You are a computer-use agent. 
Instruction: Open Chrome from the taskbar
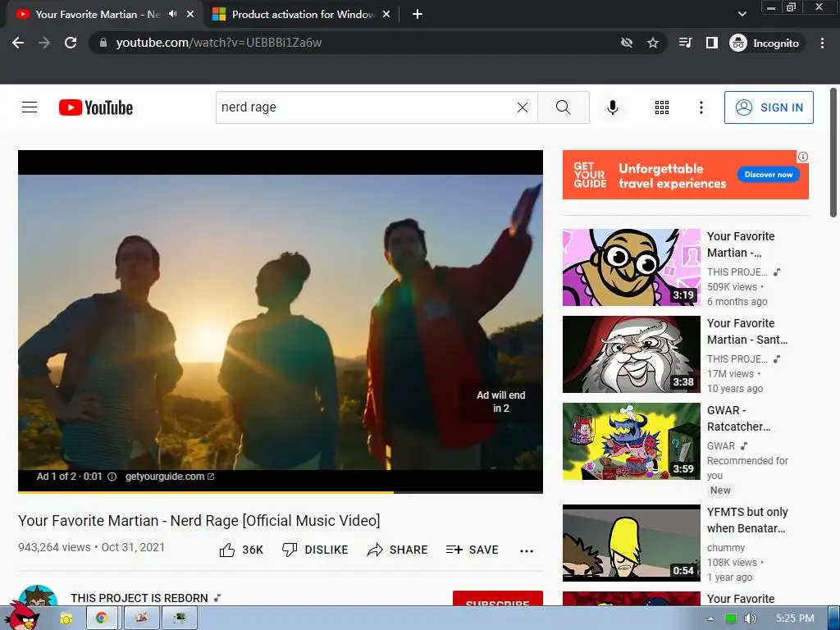click(101, 619)
